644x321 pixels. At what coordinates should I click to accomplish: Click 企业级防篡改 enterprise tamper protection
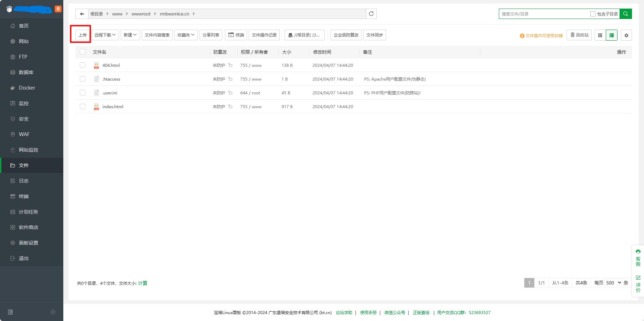346,35
